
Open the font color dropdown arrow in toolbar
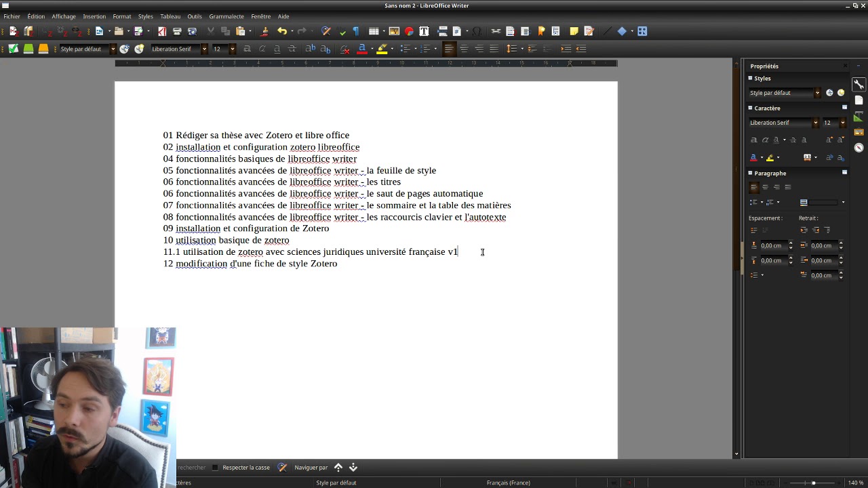point(372,49)
